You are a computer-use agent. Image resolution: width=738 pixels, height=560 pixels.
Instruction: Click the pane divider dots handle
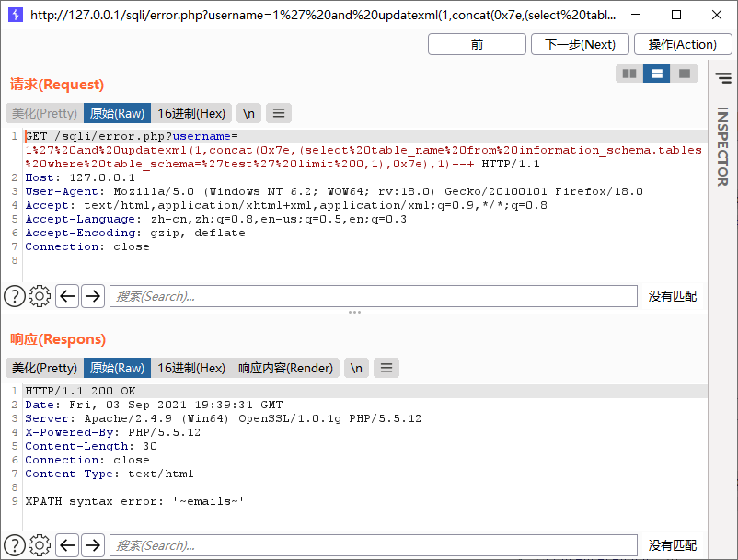tap(354, 313)
